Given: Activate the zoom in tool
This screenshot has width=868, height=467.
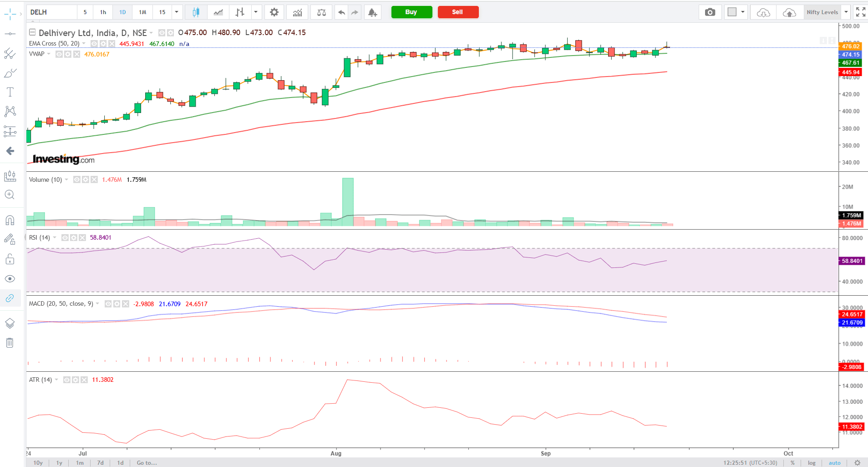Looking at the screenshot, I should [10, 195].
